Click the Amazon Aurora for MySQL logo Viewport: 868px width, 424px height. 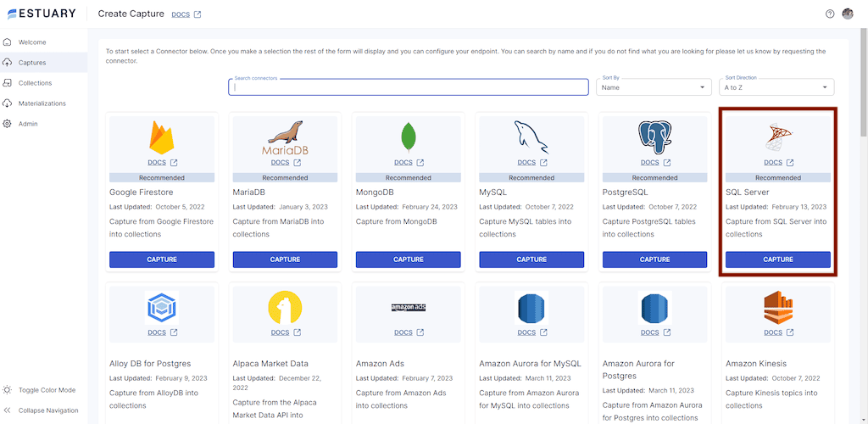531,307
